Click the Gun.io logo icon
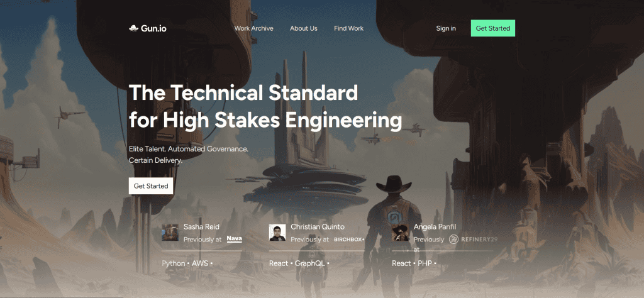 133,28
